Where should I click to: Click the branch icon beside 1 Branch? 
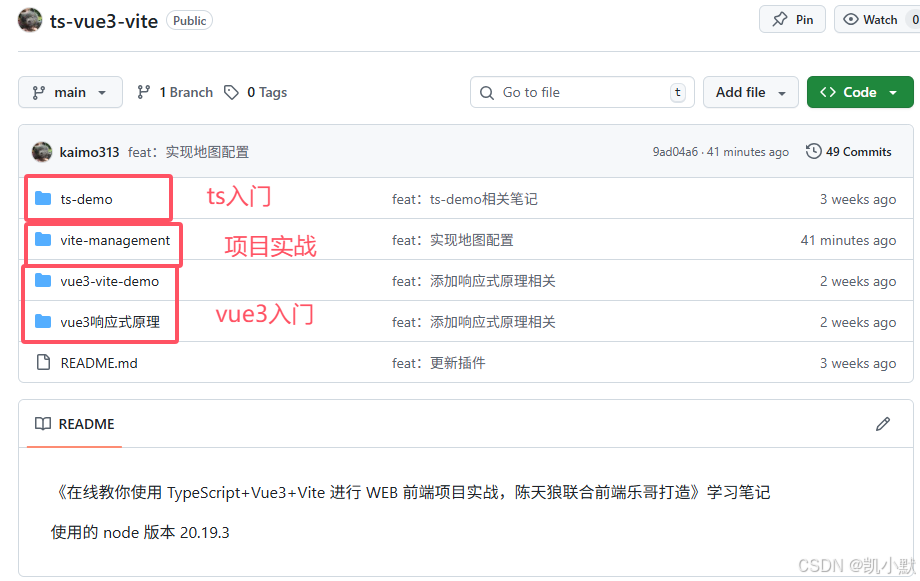point(144,92)
